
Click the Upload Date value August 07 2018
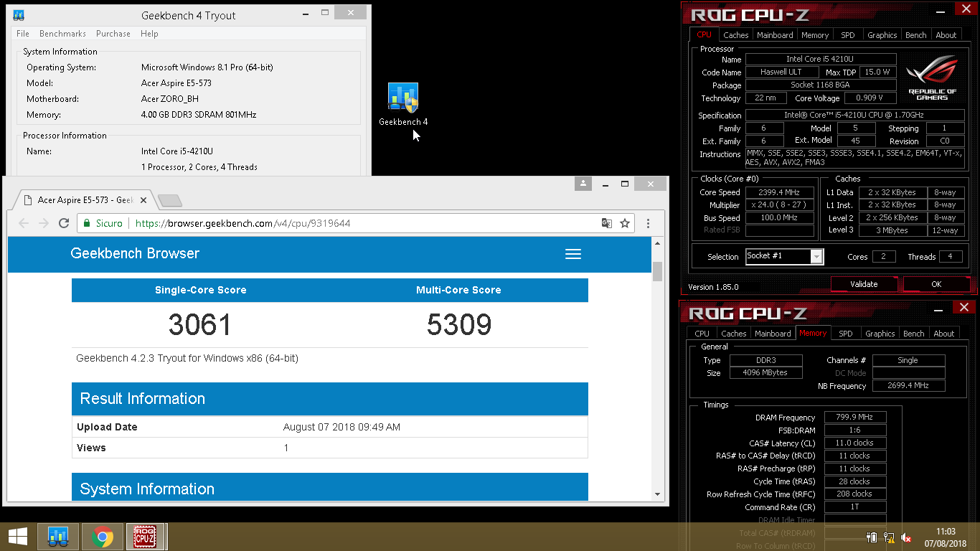coord(341,427)
